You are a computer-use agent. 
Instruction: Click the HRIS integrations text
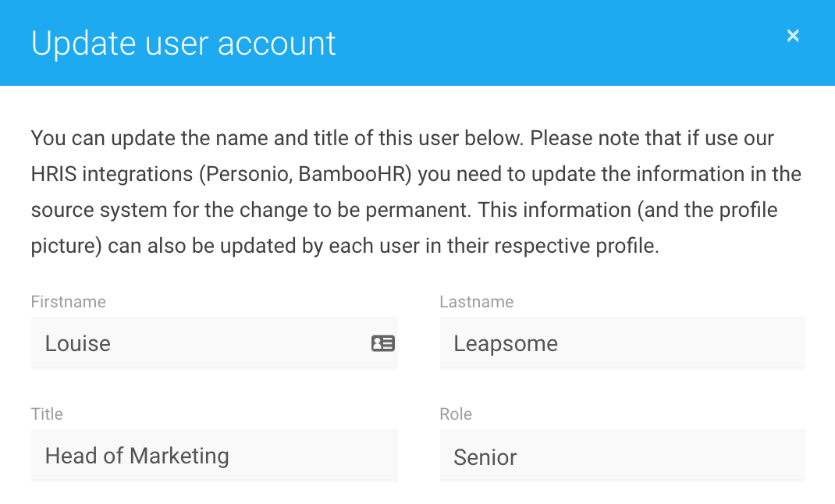pyautogui.click(x=112, y=174)
